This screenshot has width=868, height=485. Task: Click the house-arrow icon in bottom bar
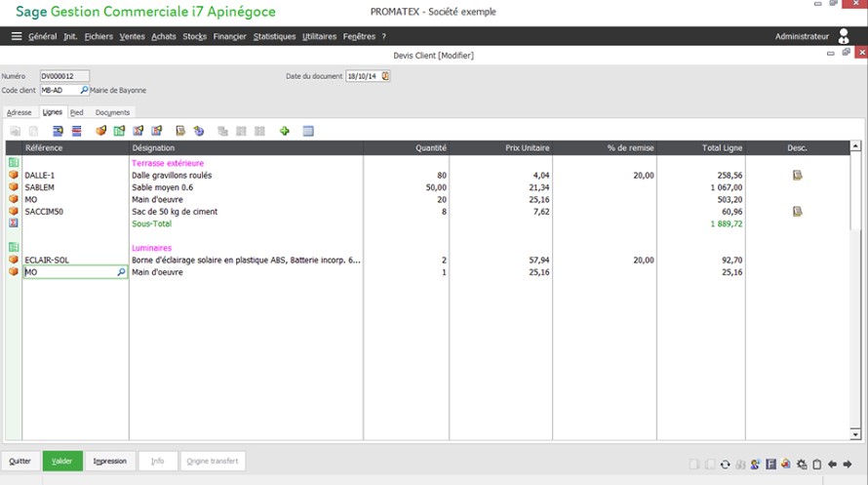point(785,465)
